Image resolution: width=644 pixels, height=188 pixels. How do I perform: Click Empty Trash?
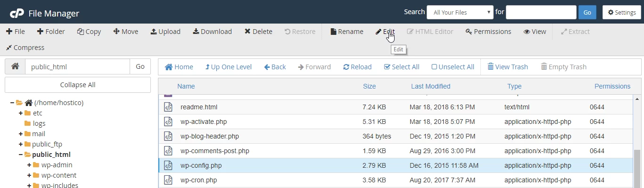click(563, 67)
